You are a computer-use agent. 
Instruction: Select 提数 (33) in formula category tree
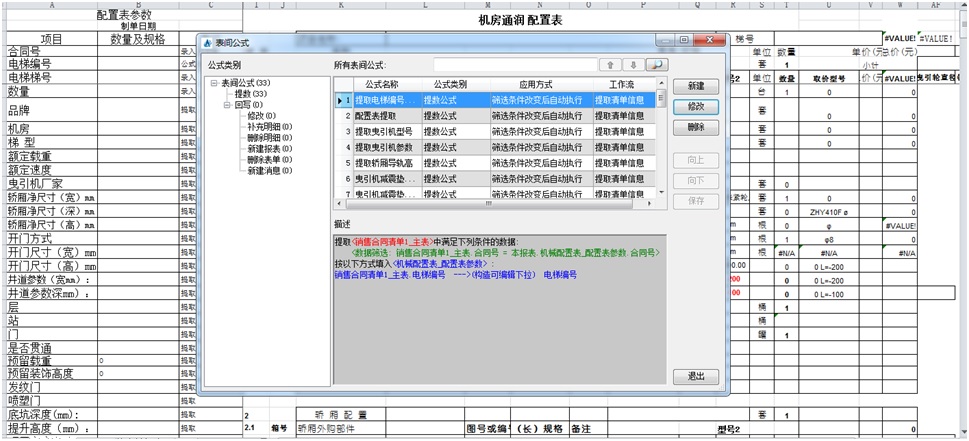point(251,94)
